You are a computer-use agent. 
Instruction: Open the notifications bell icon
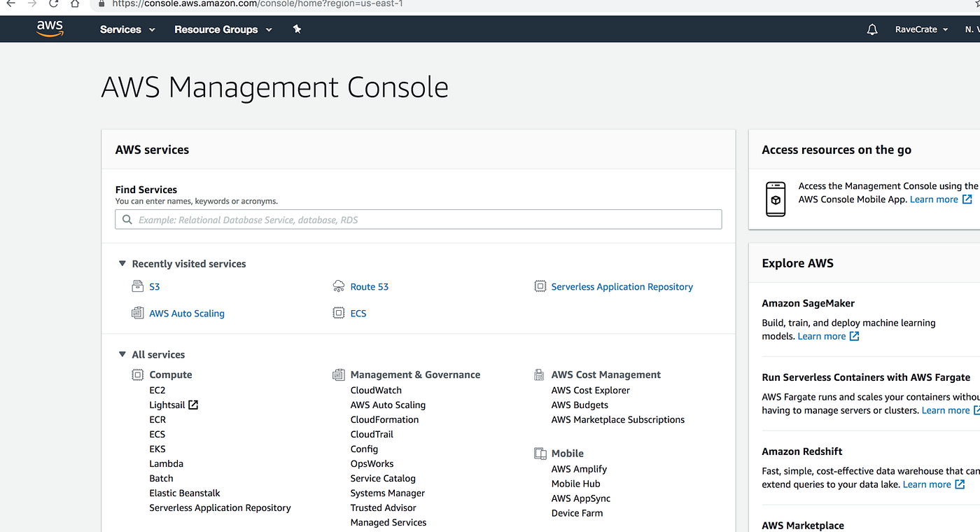[x=871, y=29]
